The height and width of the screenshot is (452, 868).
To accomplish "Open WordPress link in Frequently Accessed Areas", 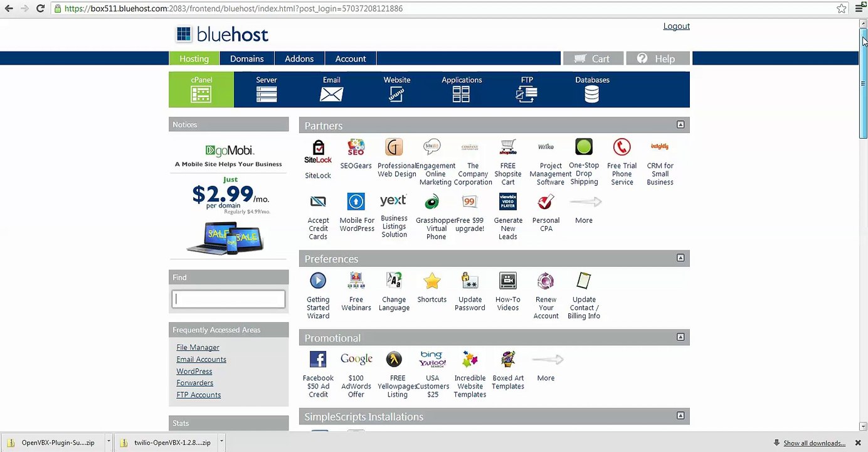I will coord(194,371).
